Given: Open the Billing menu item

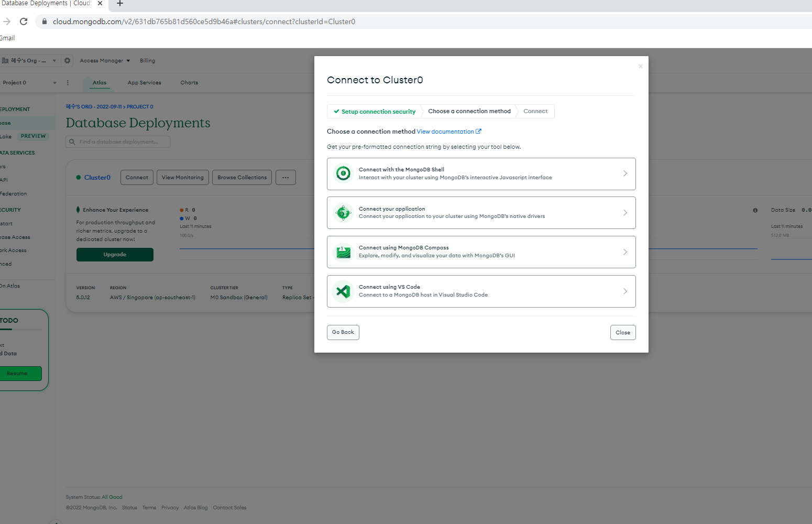Looking at the screenshot, I should pos(147,61).
